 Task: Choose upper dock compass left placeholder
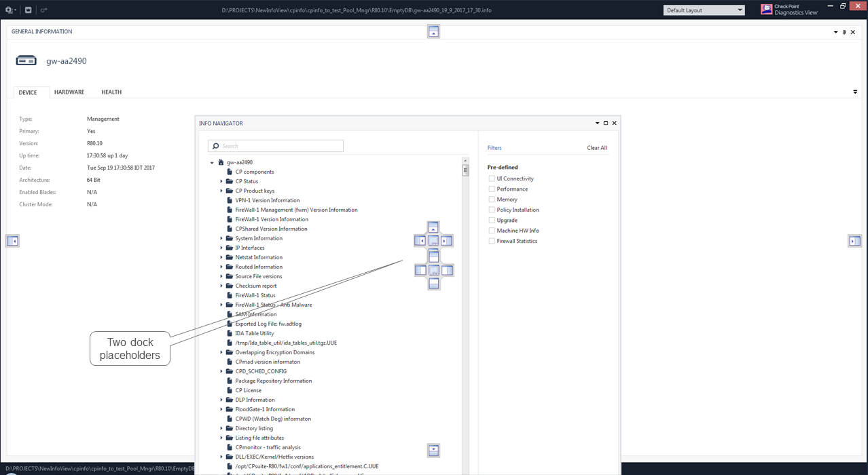click(420, 240)
